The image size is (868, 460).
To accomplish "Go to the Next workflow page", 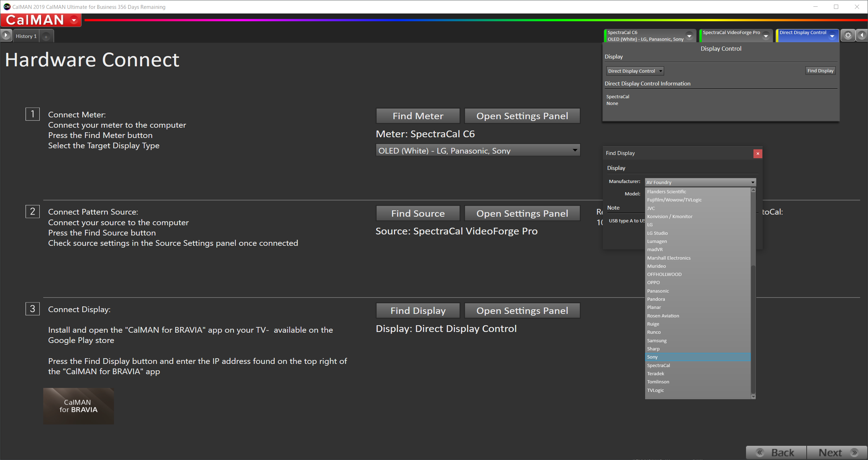I will click(x=837, y=453).
